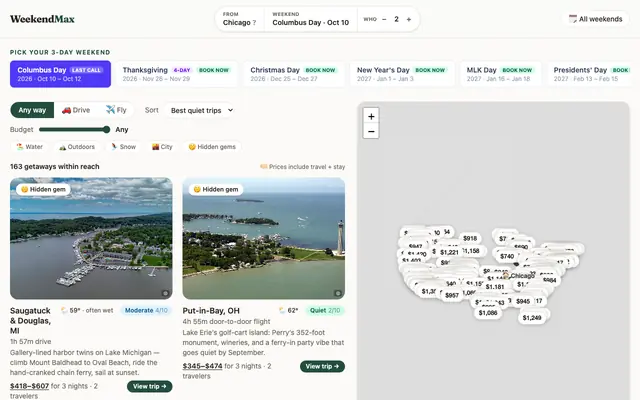Click photo credit icon on Saugatuck image
This screenshot has width=640, height=400.
click(165, 293)
